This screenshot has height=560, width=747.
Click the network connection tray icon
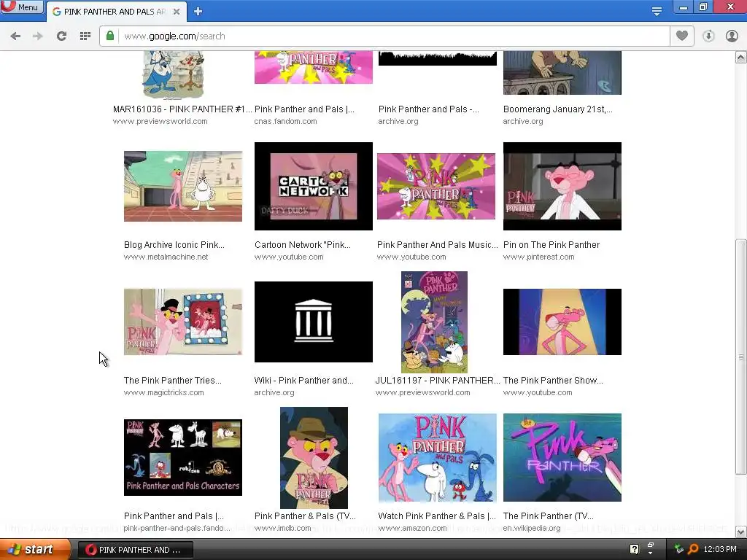tap(678, 549)
